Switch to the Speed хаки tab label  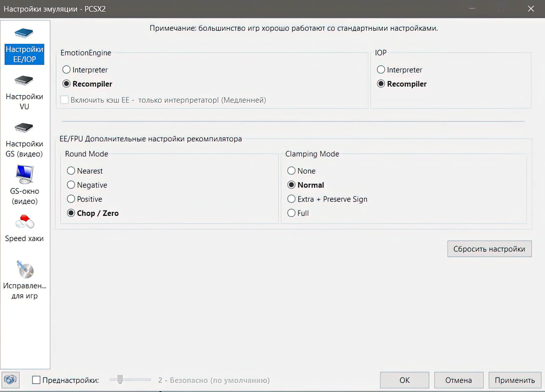click(24, 239)
